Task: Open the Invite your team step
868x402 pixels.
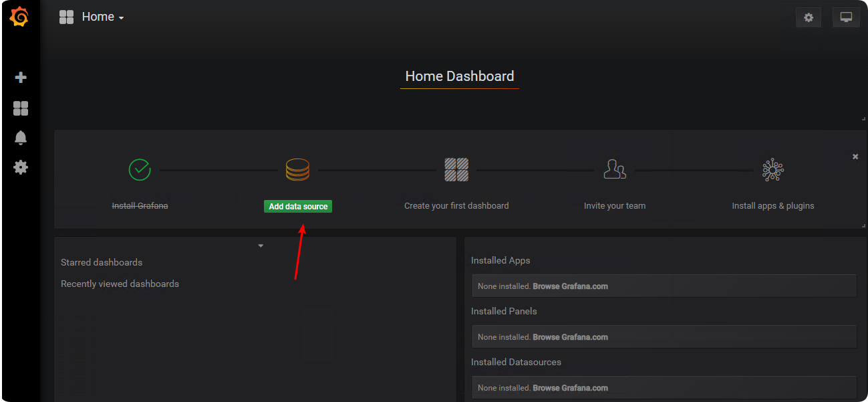Action: 615,206
